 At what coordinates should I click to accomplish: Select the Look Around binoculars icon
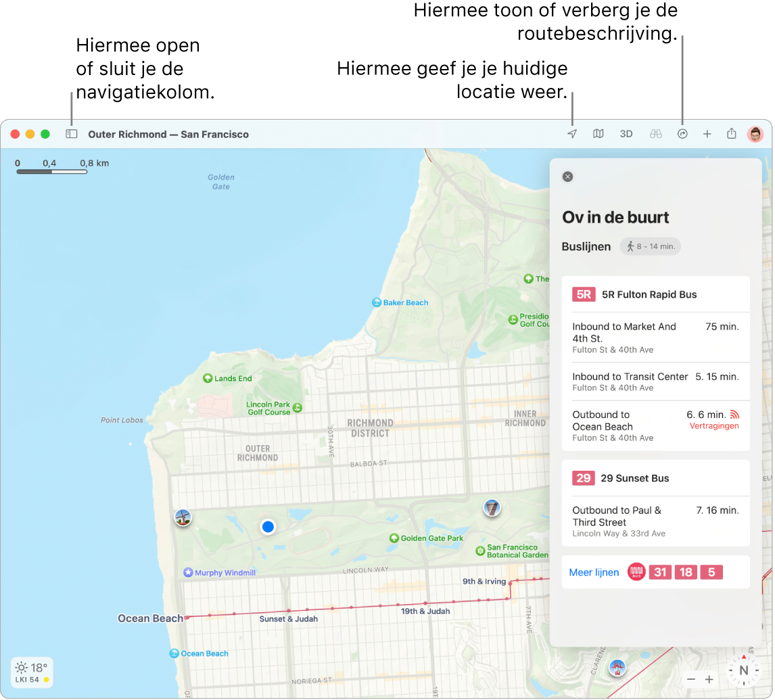(x=655, y=134)
